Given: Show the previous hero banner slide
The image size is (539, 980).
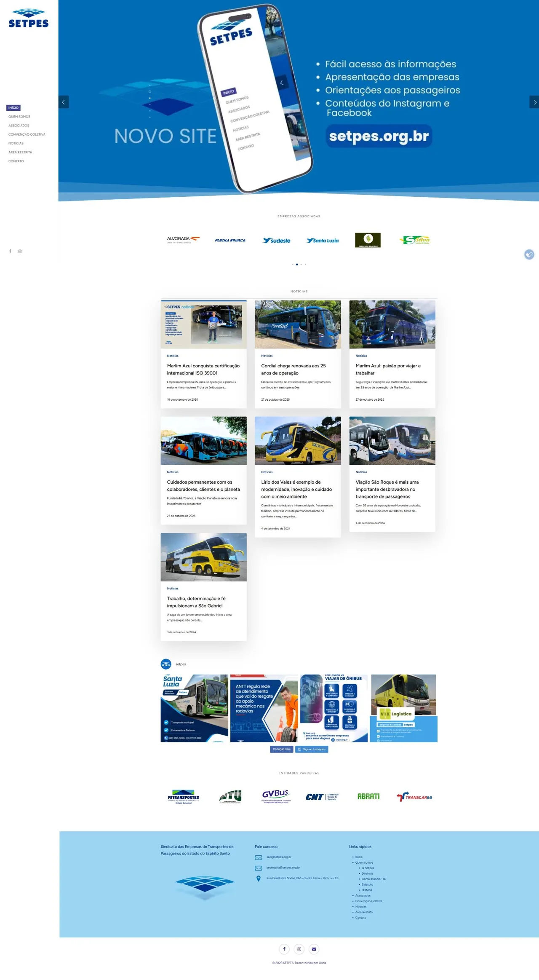Looking at the screenshot, I should (64, 102).
